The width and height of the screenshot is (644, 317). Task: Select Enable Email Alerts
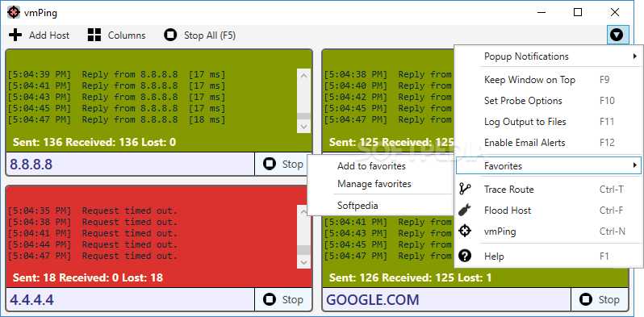548,143
